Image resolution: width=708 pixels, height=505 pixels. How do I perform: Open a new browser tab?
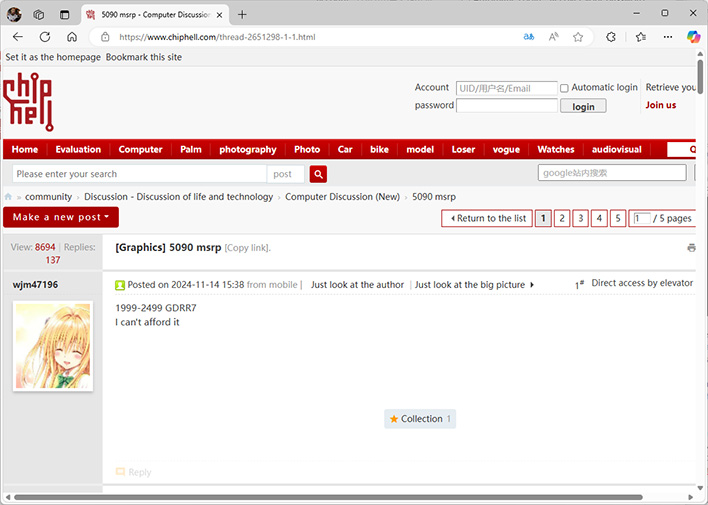242,14
